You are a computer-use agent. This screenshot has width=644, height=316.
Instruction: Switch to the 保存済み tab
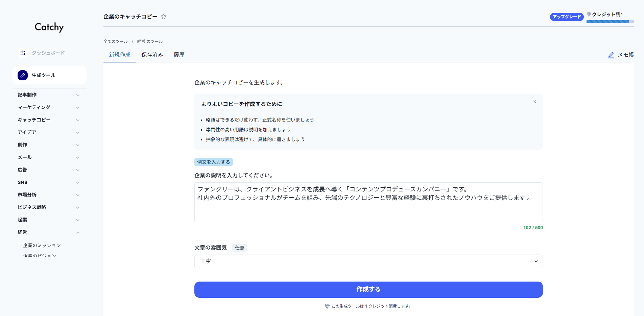coord(152,55)
